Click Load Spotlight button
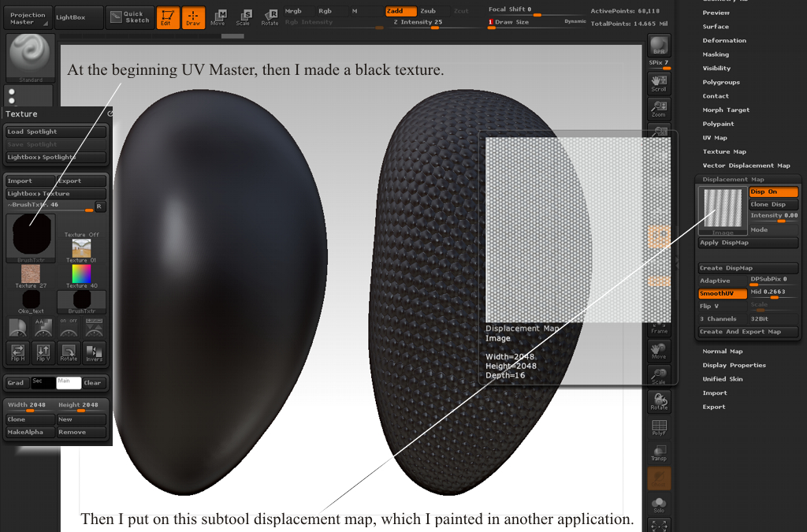 coord(56,132)
